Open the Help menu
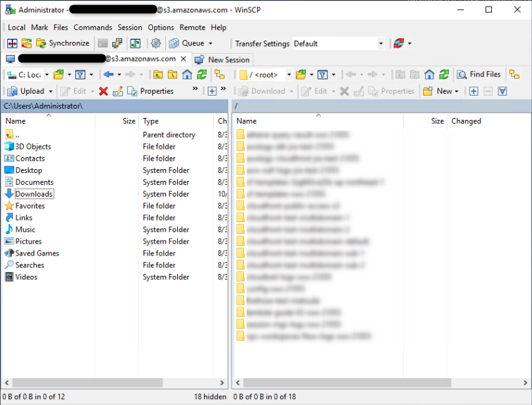The width and height of the screenshot is (532, 405). coord(218,28)
